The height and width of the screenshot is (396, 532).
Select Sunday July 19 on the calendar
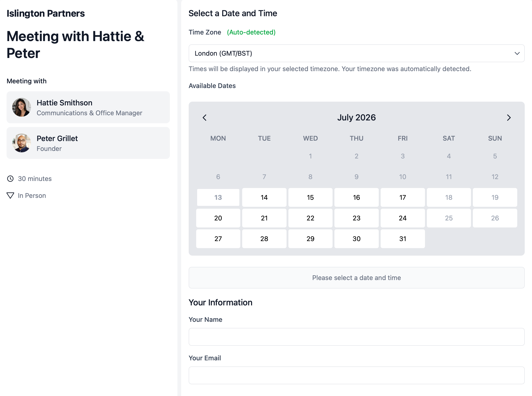point(495,197)
